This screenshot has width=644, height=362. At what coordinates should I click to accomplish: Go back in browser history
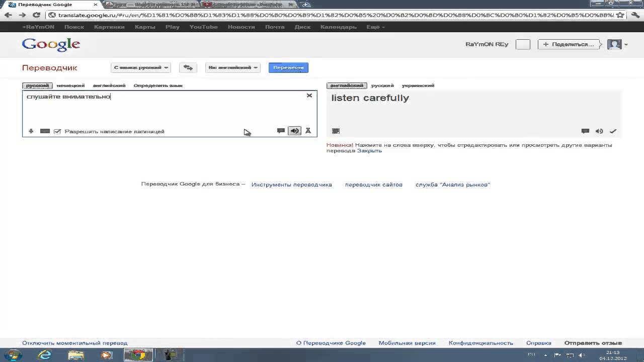tap(9, 15)
